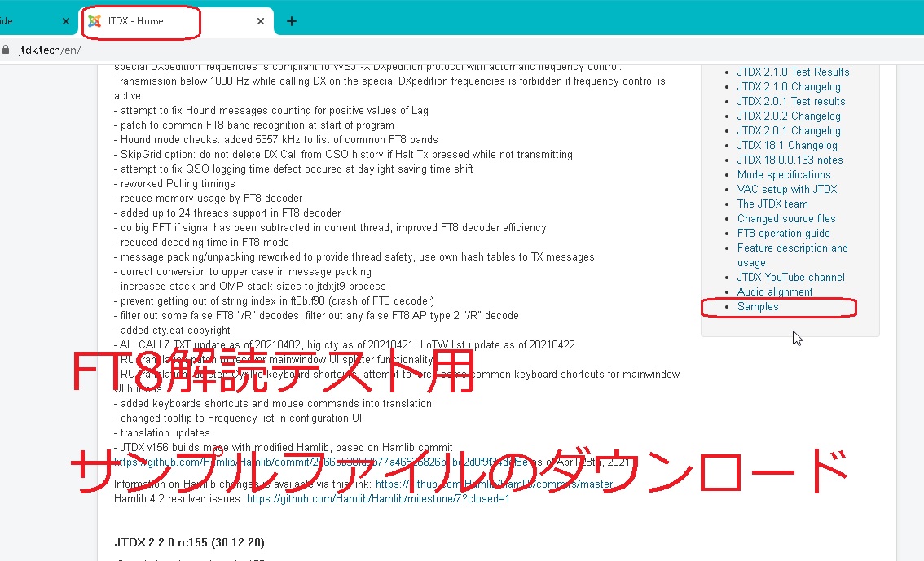This screenshot has height=561, width=924.
Task: Open JTDX 2.1.0 Test Results link
Action: click(793, 72)
